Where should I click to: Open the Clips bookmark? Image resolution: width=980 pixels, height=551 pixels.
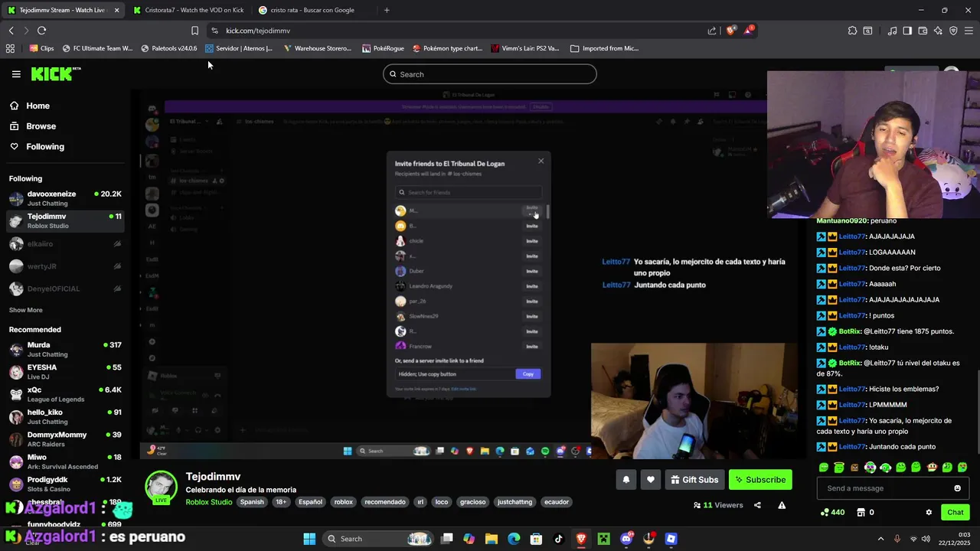[x=41, y=48]
